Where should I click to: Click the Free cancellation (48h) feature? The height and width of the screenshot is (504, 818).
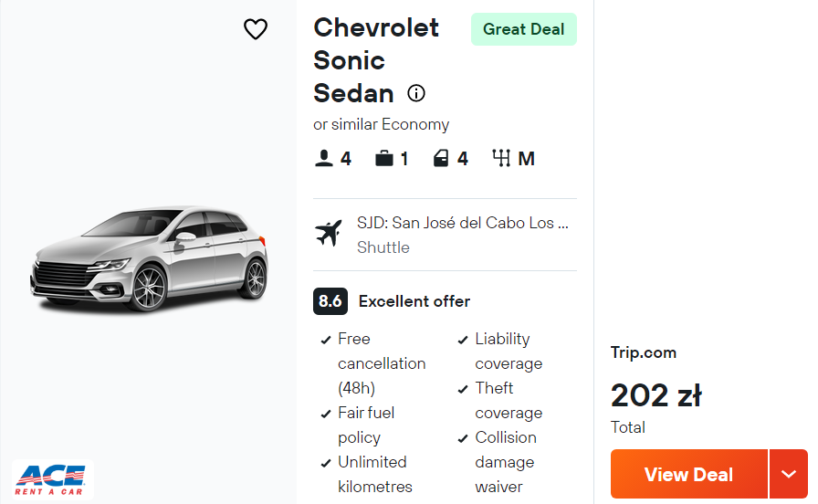coord(382,363)
